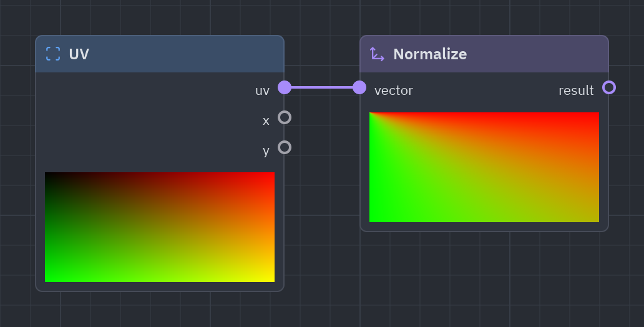644x327 pixels.
Task: Select the UV node title
Action: 79,54
